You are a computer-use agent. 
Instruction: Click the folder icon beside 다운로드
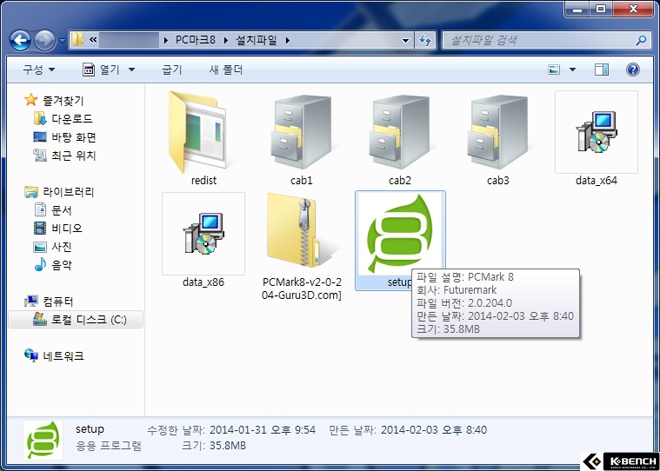click(x=40, y=119)
